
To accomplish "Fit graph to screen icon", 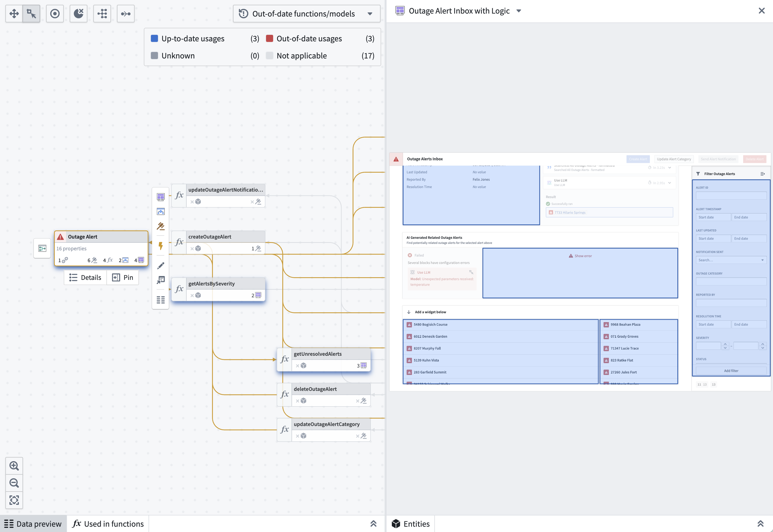I will tap(14, 500).
